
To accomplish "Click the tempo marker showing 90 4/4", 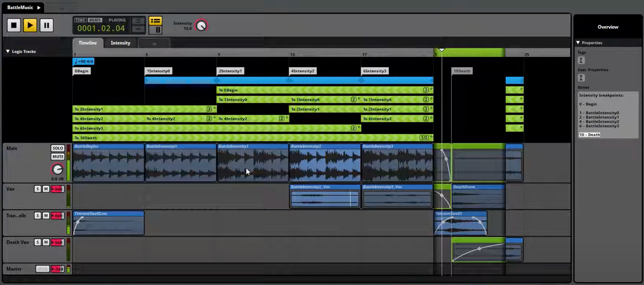I will click(83, 61).
